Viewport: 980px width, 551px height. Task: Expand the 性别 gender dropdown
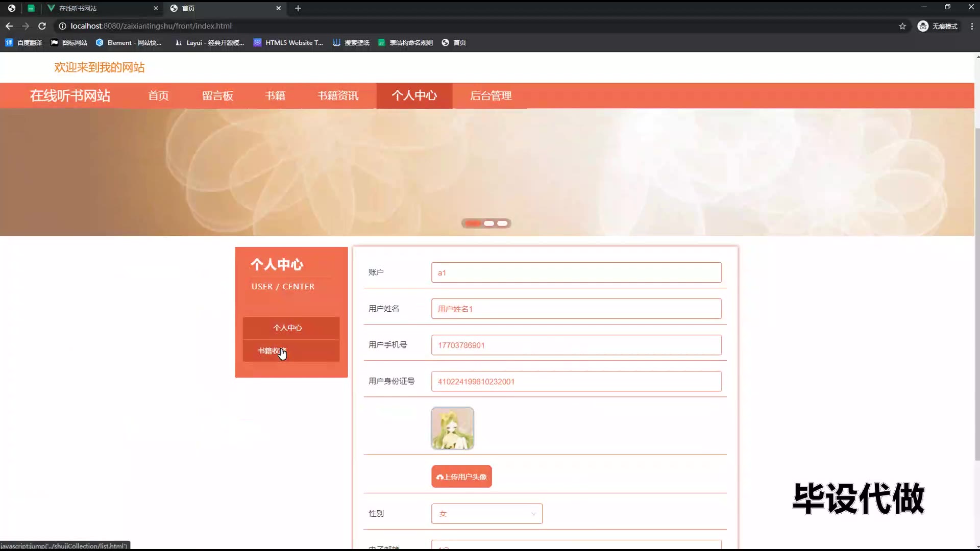tap(486, 514)
